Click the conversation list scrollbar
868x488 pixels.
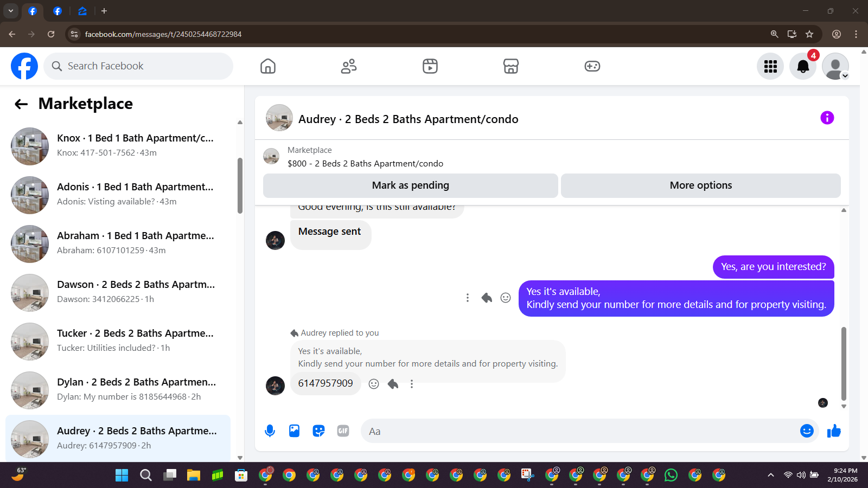240,185
